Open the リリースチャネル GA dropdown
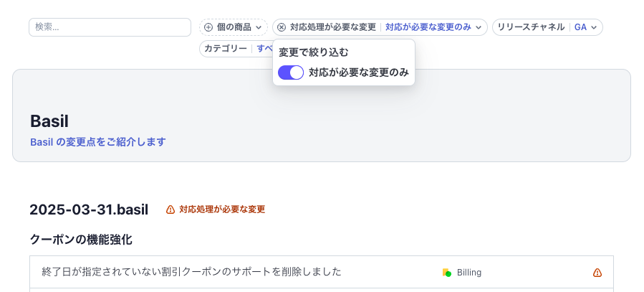This screenshot has width=644, height=292. pos(547,27)
